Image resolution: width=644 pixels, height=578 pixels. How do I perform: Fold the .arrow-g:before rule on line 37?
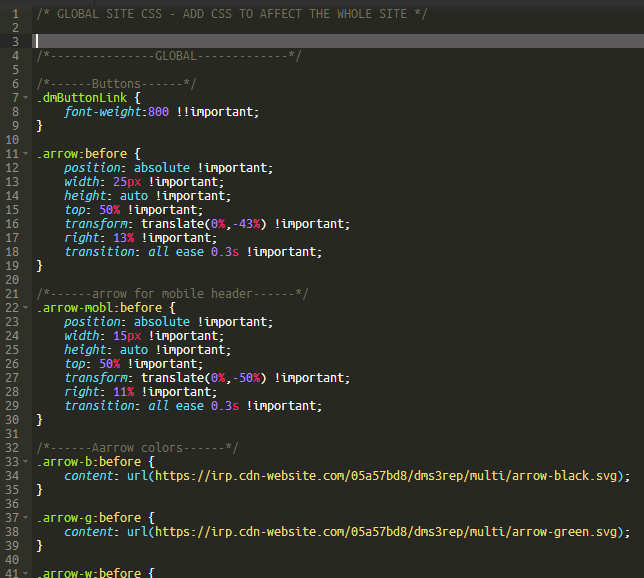[27, 518]
